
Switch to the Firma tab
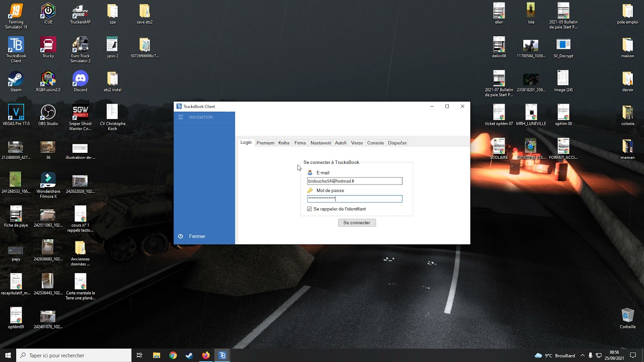pyautogui.click(x=300, y=143)
